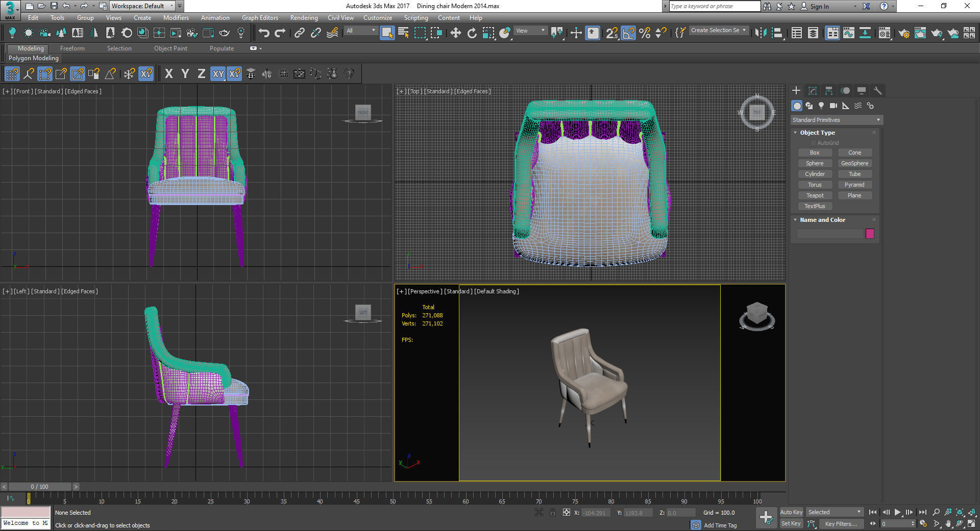980x531 pixels.
Task: Open Select by Name list
Action: 403,33
